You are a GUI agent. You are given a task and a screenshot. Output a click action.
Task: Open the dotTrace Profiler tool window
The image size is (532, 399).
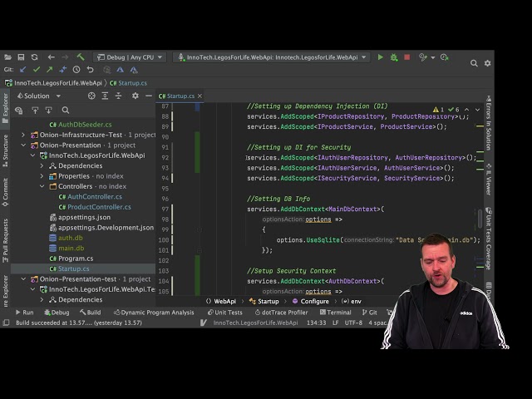point(281,313)
